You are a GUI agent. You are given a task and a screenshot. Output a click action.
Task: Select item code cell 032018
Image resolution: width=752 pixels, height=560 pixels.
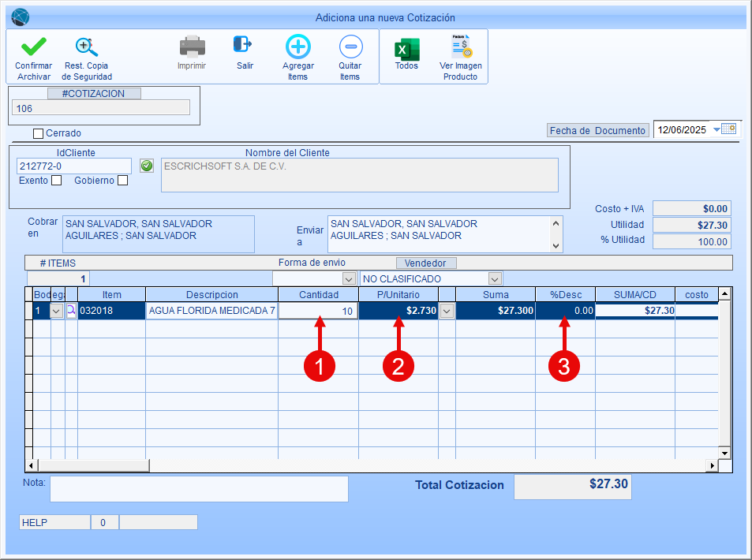point(112,311)
